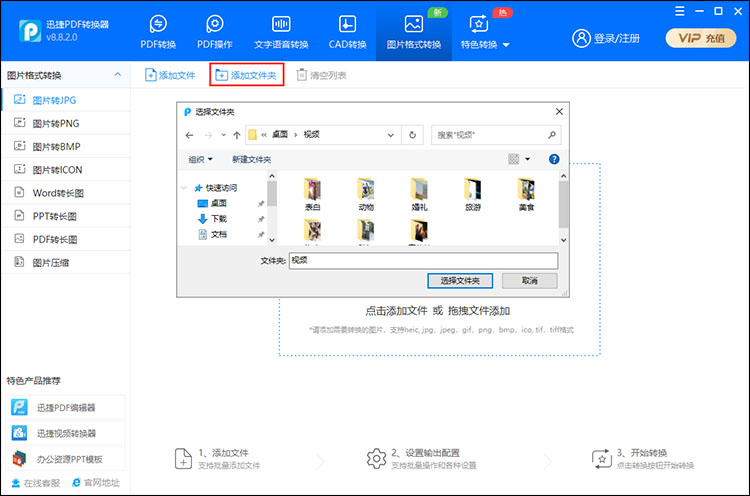Screen dimensions: 750x496
Task: Collapse the 快速访问 tree node
Action: [x=184, y=188]
